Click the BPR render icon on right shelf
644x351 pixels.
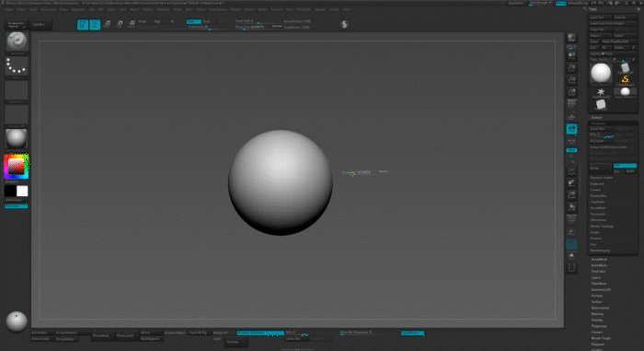[571, 38]
